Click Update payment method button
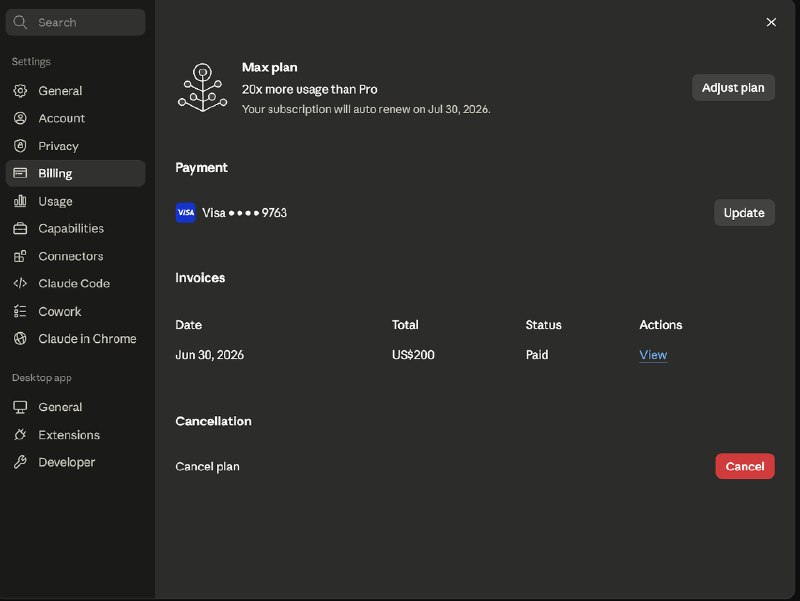This screenshot has width=800, height=601. point(744,212)
